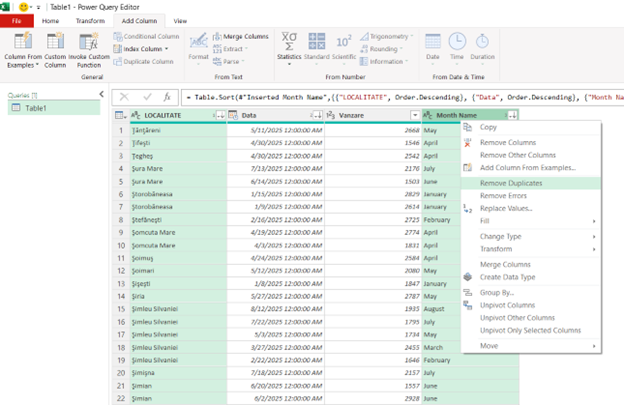Click inside the formula bar

pyautogui.click(x=403, y=97)
